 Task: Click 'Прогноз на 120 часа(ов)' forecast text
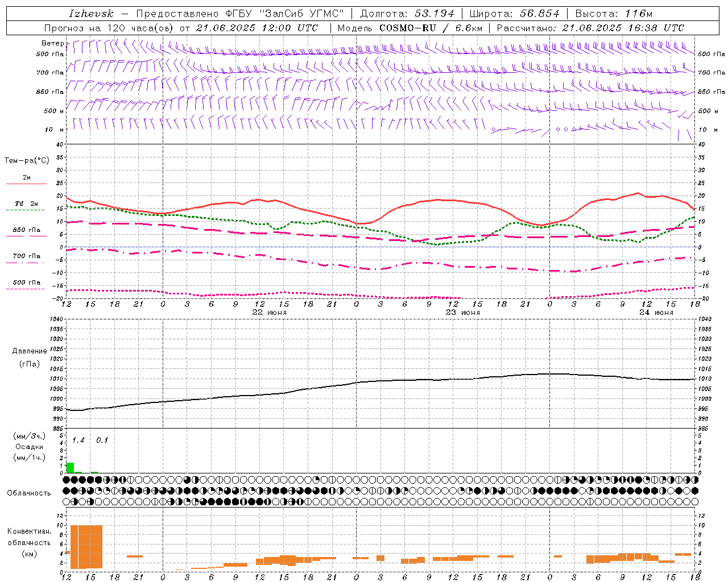(109, 28)
